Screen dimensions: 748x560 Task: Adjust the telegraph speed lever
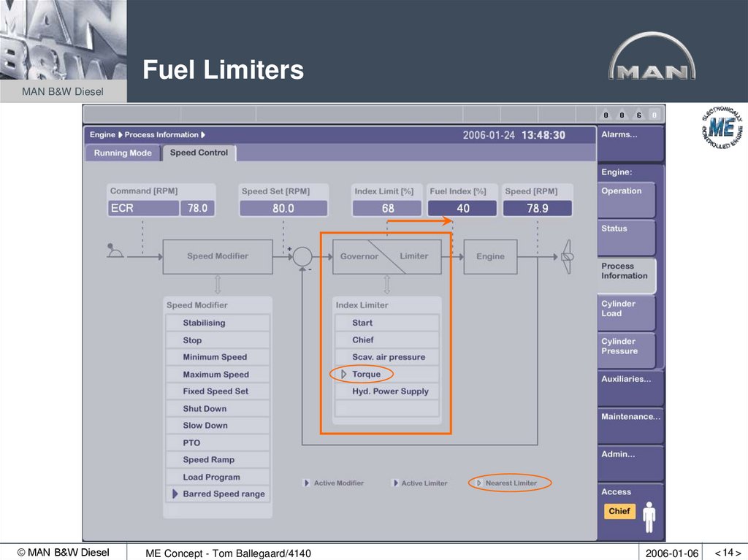coord(112,252)
